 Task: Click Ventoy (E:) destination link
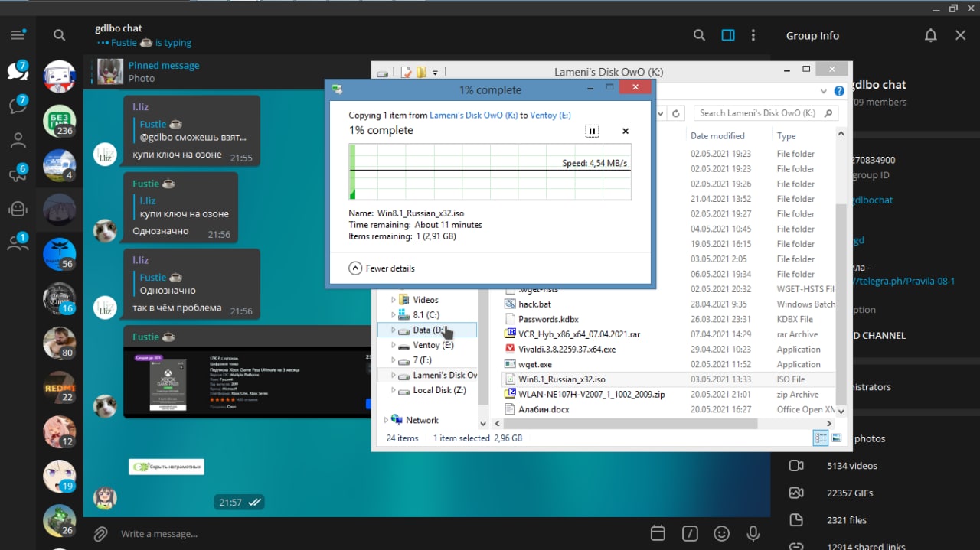click(x=550, y=115)
